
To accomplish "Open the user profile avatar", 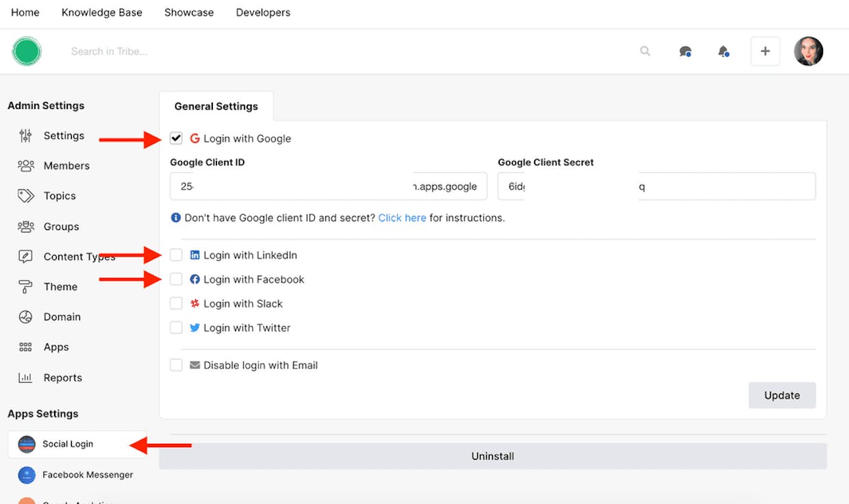I will coord(809,51).
